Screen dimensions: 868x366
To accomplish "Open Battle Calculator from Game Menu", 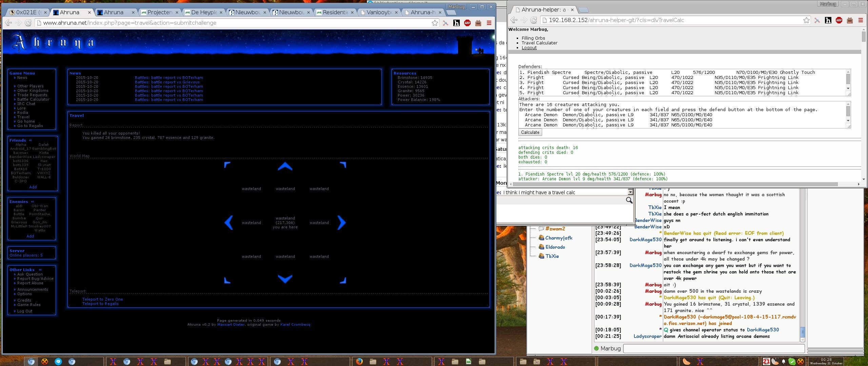I will (x=33, y=99).
